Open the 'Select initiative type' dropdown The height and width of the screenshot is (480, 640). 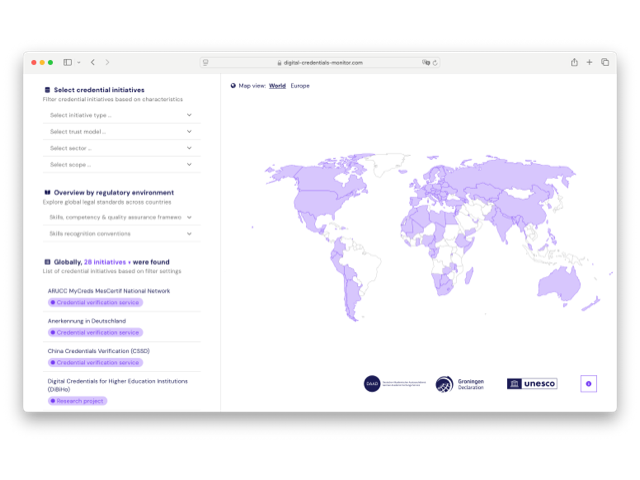120,115
